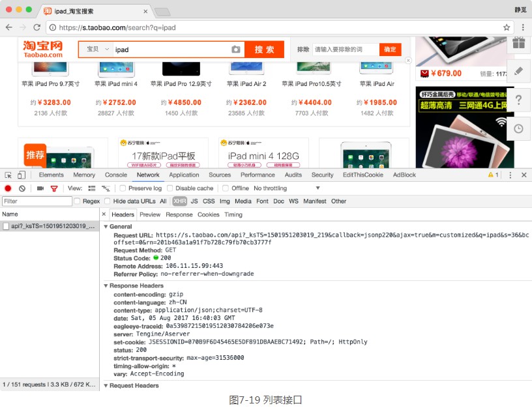
Task: Click capture screenshots camera icon
Action: pyautogui.click(x=40, y=188)
